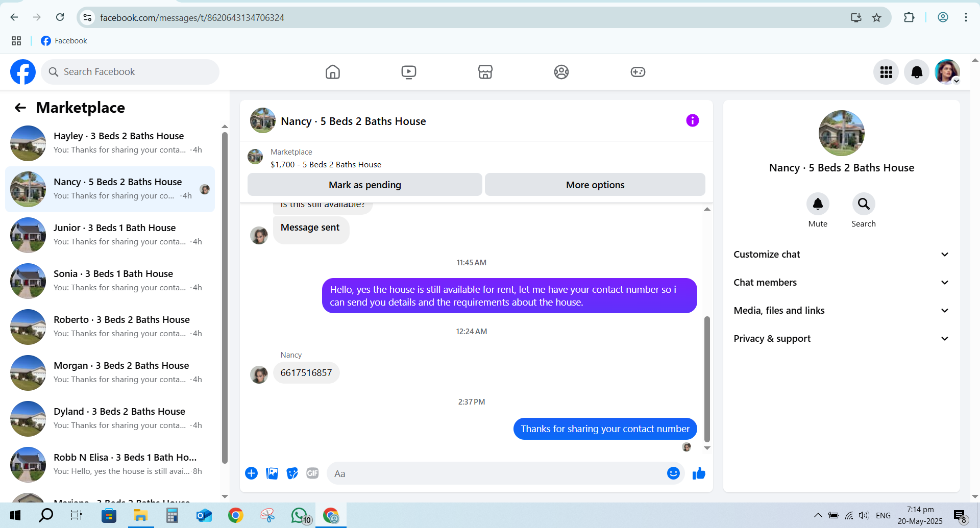Open Outlook from the taskbar
Image resolution: width=980 pixels, height=528 pixels.
point(204,516)
